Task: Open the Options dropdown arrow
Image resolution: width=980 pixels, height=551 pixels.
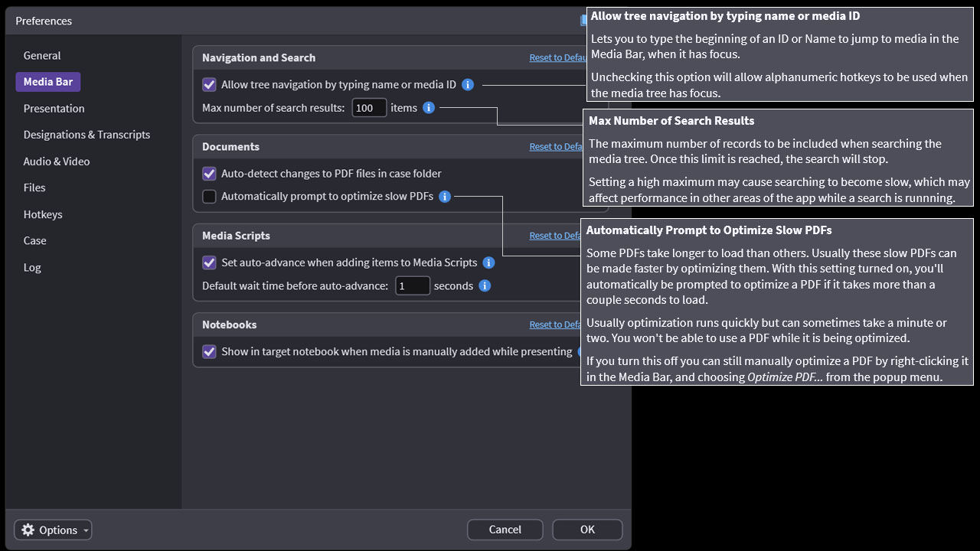Action: tap(86, 530)
